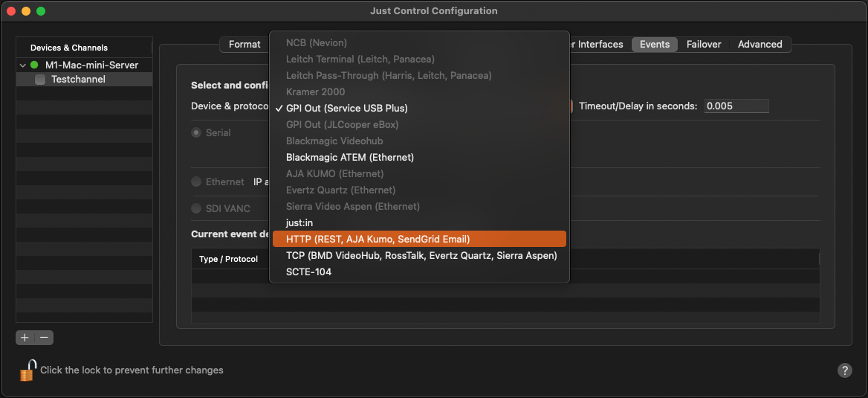
Task: Open the help question mark button
Action: tap(844, 370)
